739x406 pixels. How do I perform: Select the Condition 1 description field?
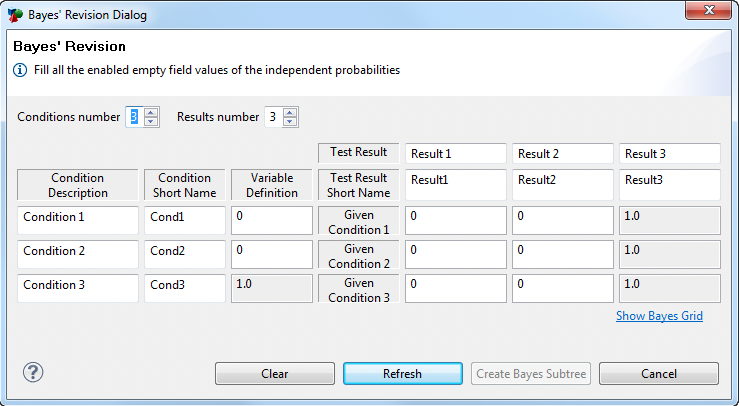(78, 220)
